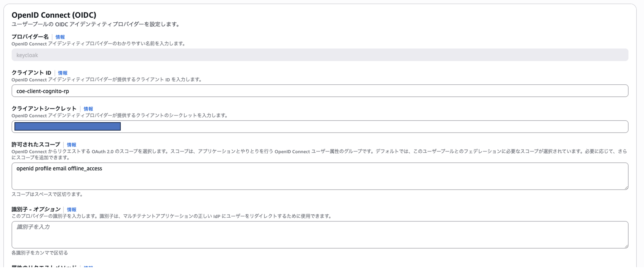The image size is (644, 278).
Task: Click the offline_access text in scopes
Action: (85, 168)
